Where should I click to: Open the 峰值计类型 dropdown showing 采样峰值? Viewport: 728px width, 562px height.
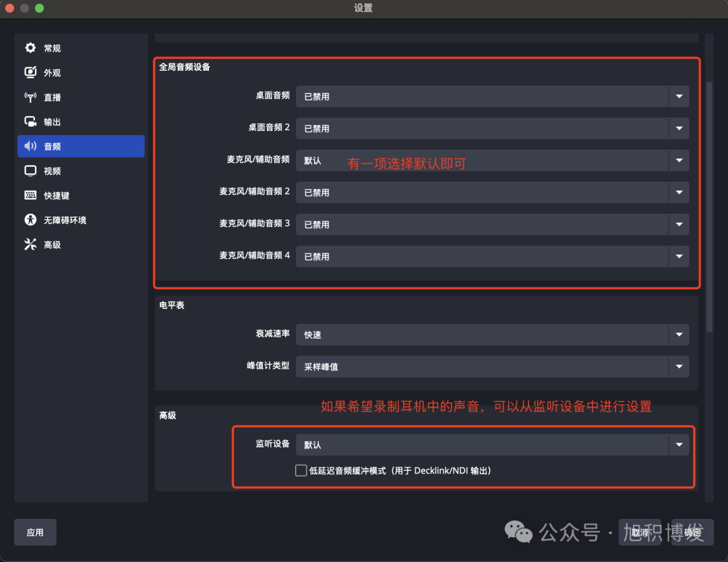point(679,366)
